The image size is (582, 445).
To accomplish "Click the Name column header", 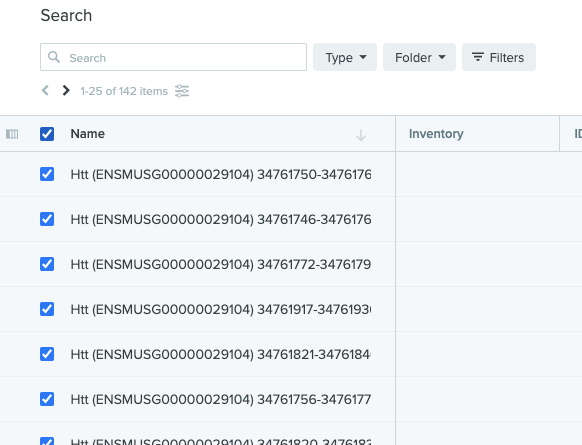I will [x=88, y=134].
